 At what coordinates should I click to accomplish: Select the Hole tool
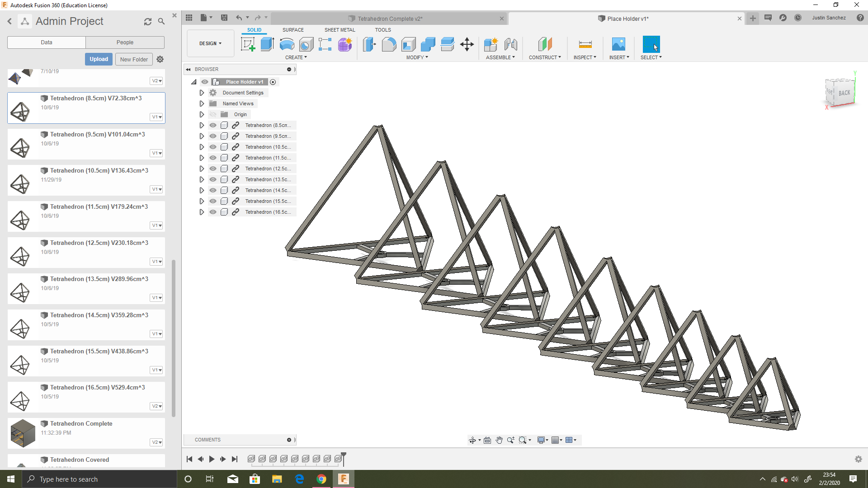(x=306, y=44)
